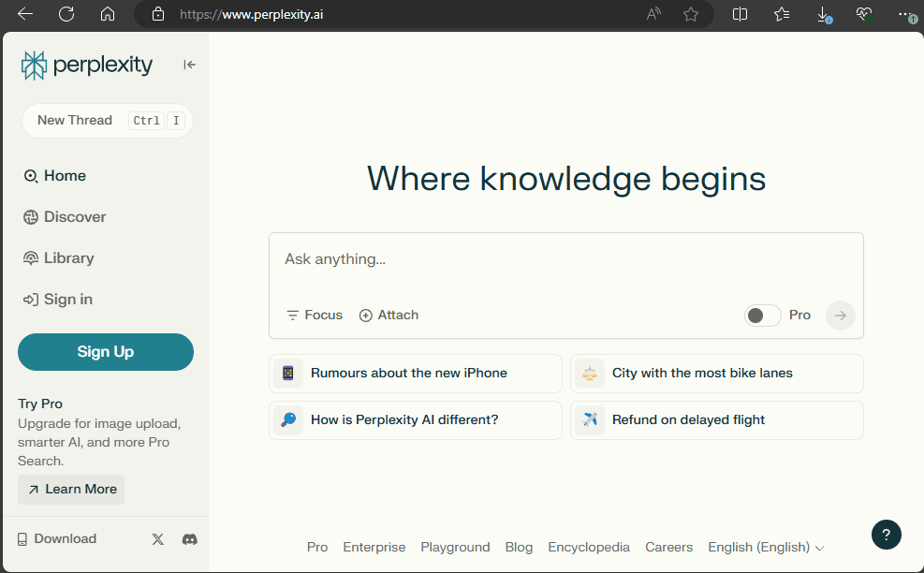The image size is (924, 573).
Task: Open the browser performance heart icon
Action: point(864,14)
